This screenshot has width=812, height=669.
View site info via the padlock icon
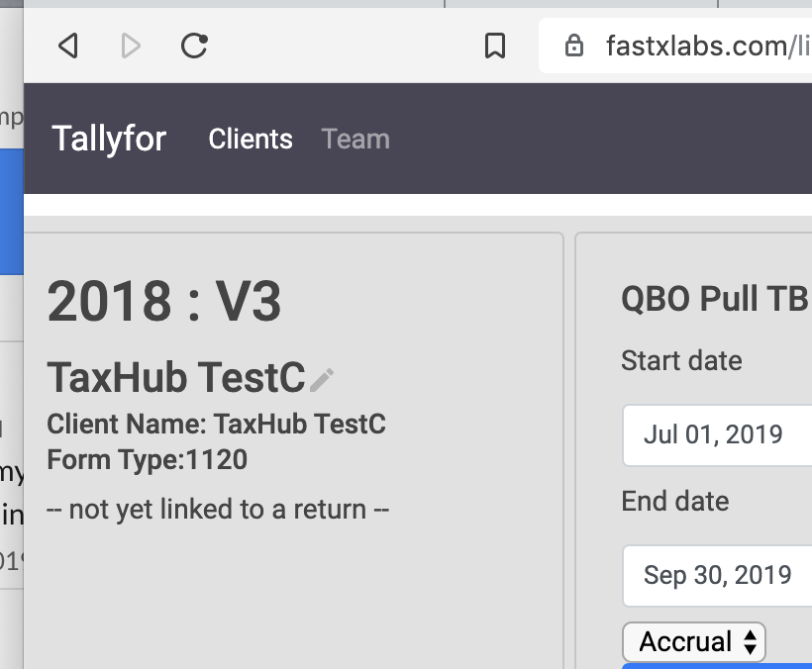(573, 46)
